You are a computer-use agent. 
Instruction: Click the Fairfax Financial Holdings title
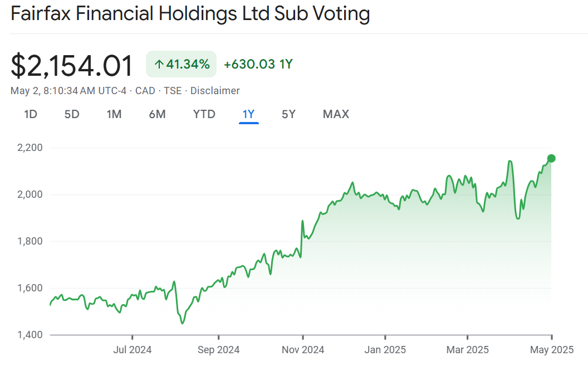tap(190, 14)
